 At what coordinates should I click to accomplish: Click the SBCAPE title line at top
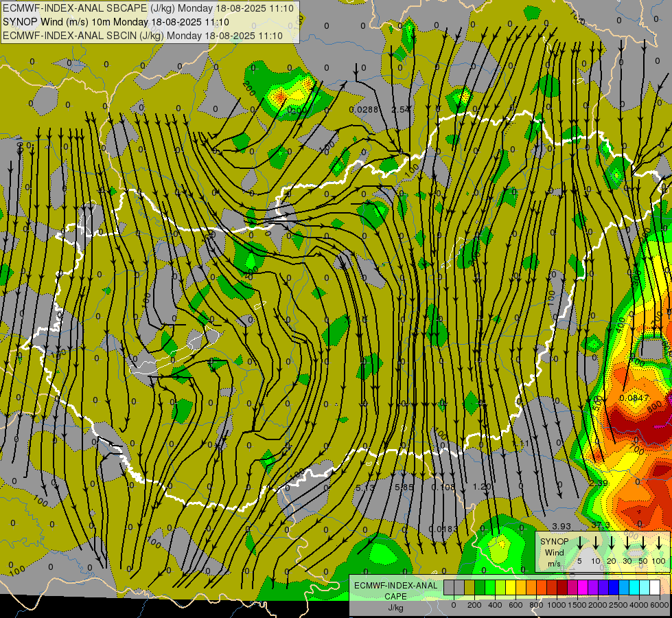tap(148, 8)
